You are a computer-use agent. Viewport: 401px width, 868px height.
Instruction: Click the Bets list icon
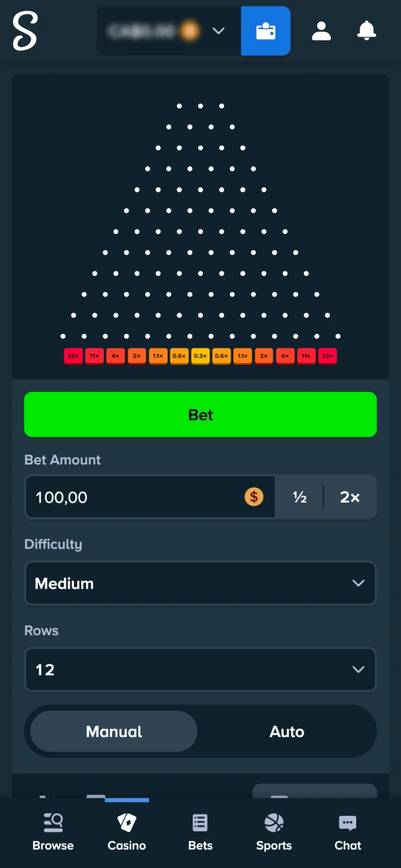[x=199, y=822]
